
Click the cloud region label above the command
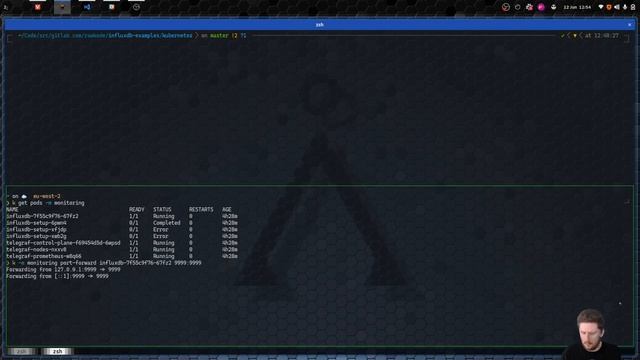(x=47, y=196)
